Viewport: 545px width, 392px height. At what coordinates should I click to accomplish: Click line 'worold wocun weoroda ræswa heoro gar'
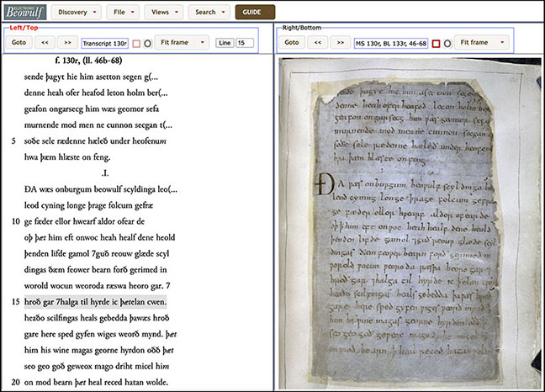[97, 286]
